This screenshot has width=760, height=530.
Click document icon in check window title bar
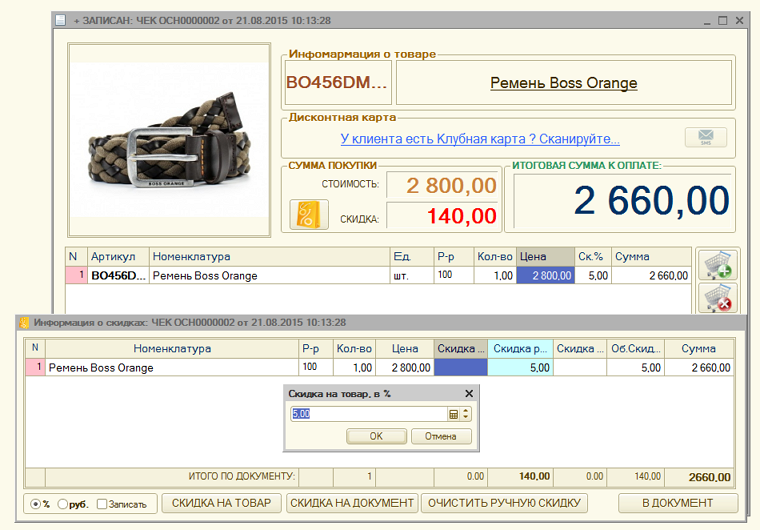point(61,20)
